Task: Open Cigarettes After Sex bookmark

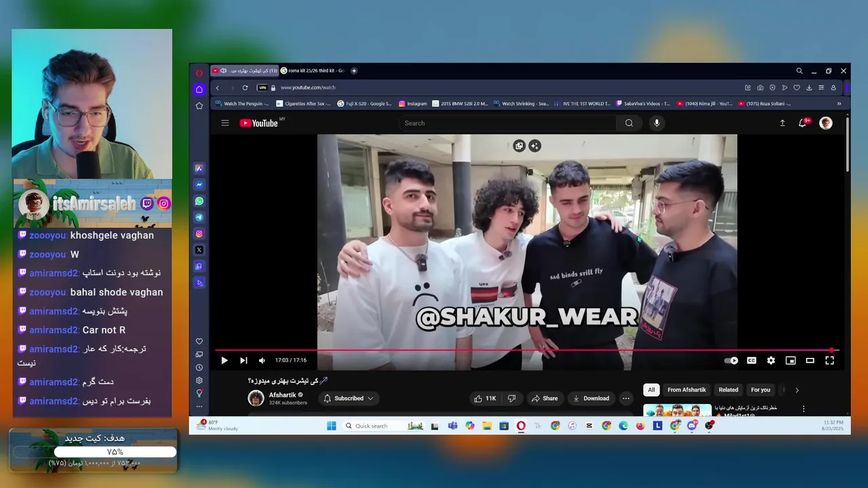Action: click(304, 104)
